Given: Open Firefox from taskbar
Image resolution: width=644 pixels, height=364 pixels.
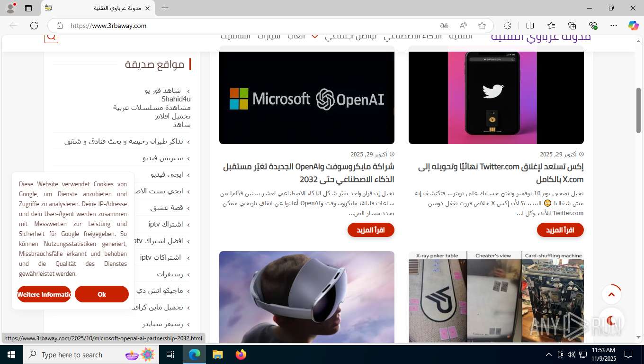Looking at the screenshot, I should point(241,355).
